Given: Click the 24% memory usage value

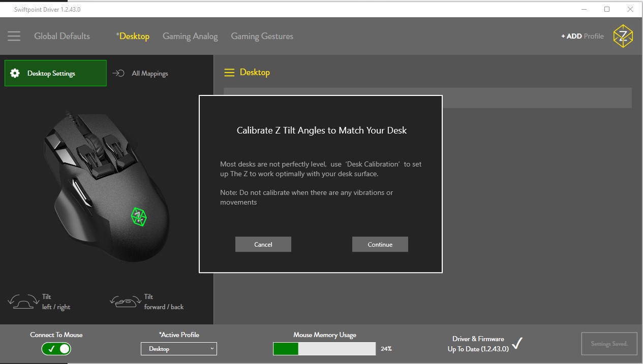Looking at the screenshot, I should click(386, 349).
